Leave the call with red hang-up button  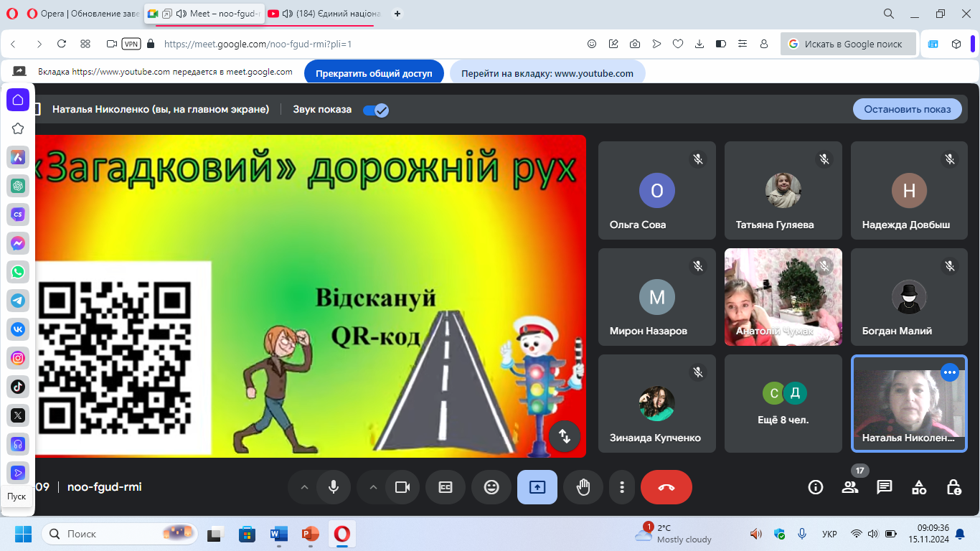[666, 487]
